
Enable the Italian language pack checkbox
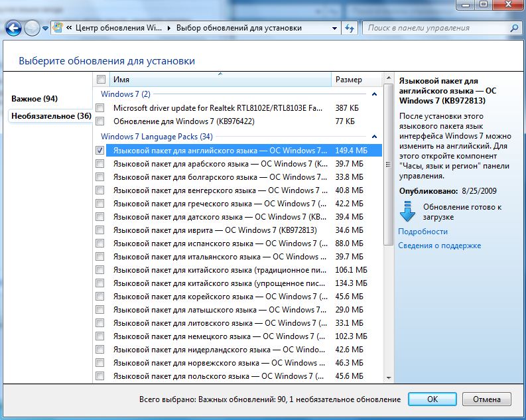[100, 257]
